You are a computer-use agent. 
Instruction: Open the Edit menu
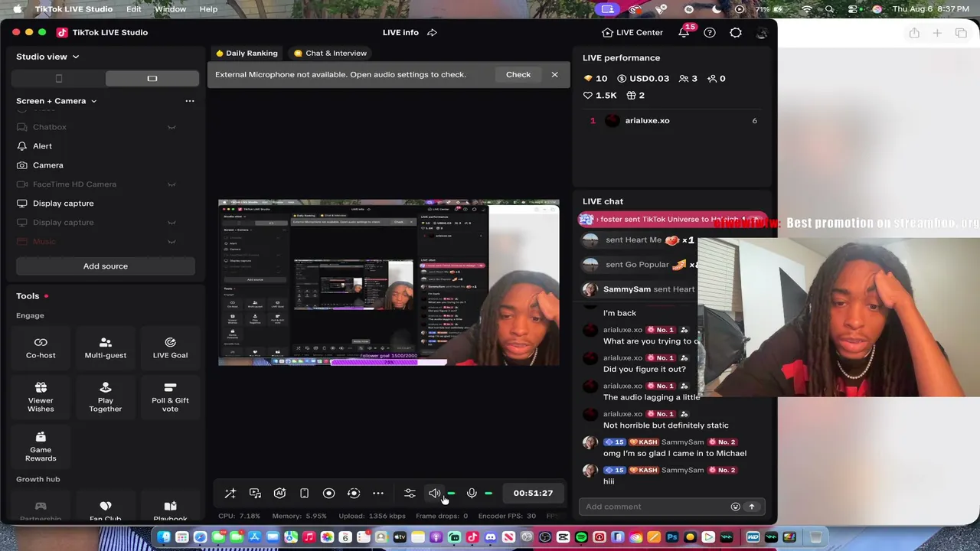[x=134, y=9]
